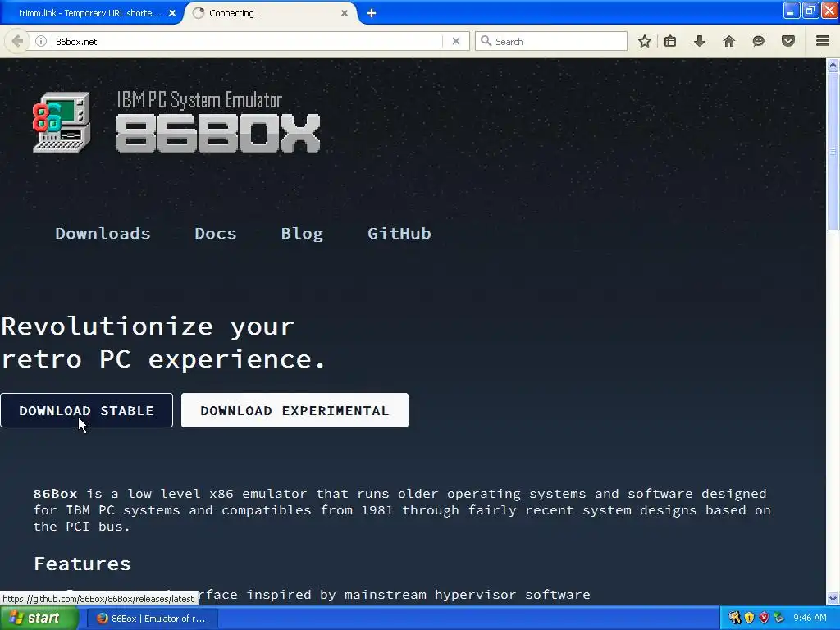This screenshot has width=840, height=630.
Task: Click the yellow security shield tray icon
Action: pos(749,619)
